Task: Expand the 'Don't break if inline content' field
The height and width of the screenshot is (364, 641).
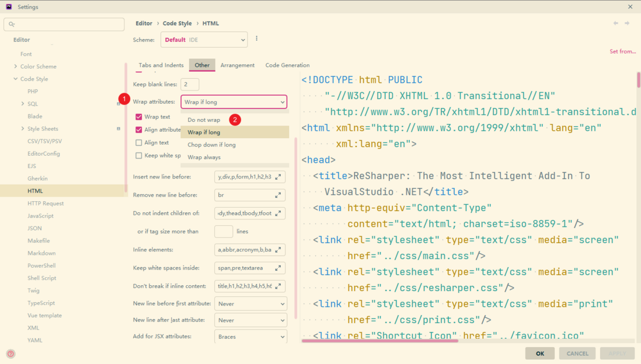Action: [278, 286]
